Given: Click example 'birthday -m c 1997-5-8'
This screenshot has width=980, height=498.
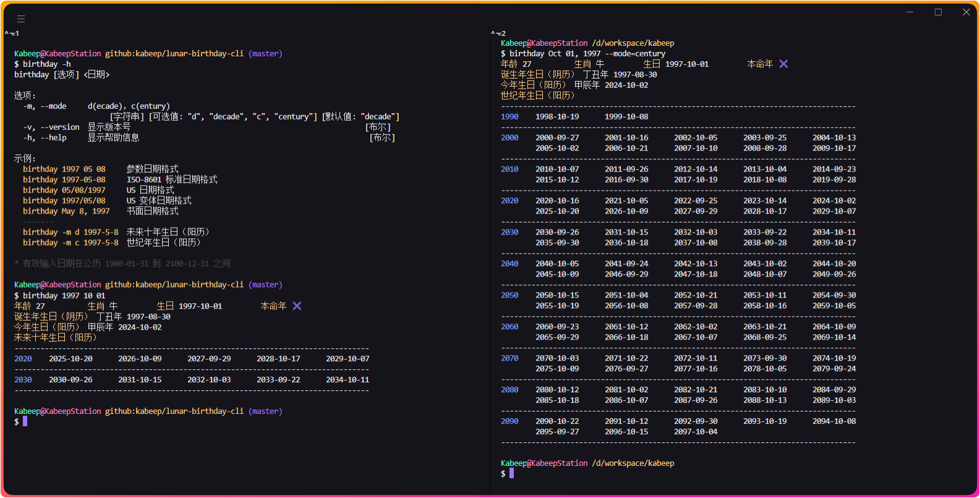Looking at the screenshot, I should (70, 243).
